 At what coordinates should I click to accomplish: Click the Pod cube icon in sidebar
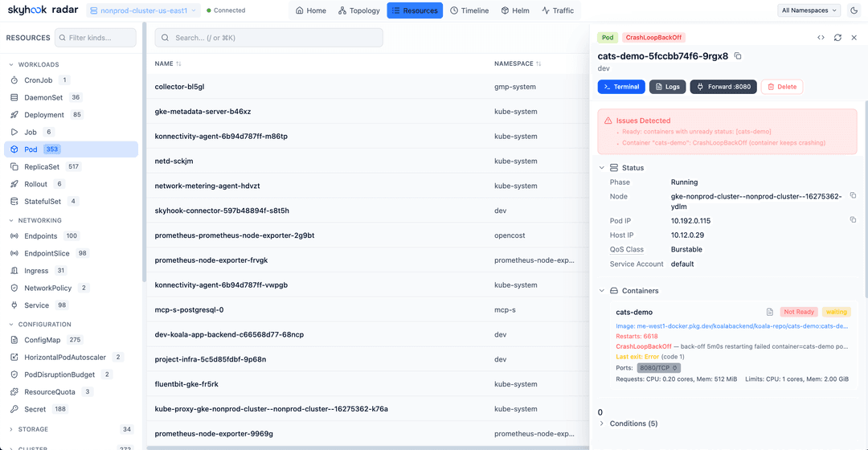click(14, 149)
